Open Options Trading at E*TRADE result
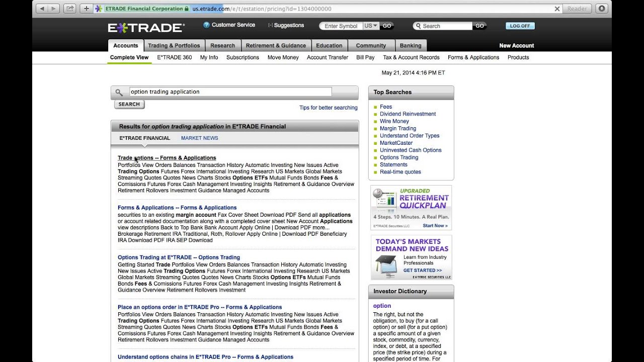Image resolution: width=644 pixels, height=362 pixels. tap(179, 257)
